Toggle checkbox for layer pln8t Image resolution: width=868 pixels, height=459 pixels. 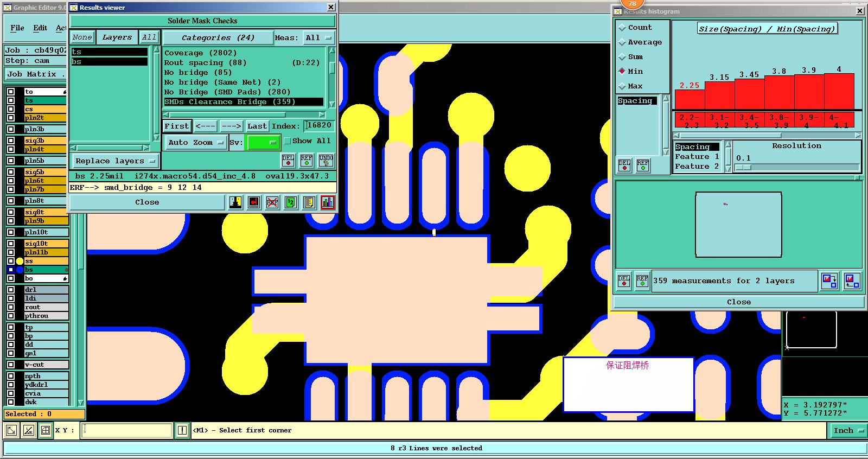click(11, 201)
